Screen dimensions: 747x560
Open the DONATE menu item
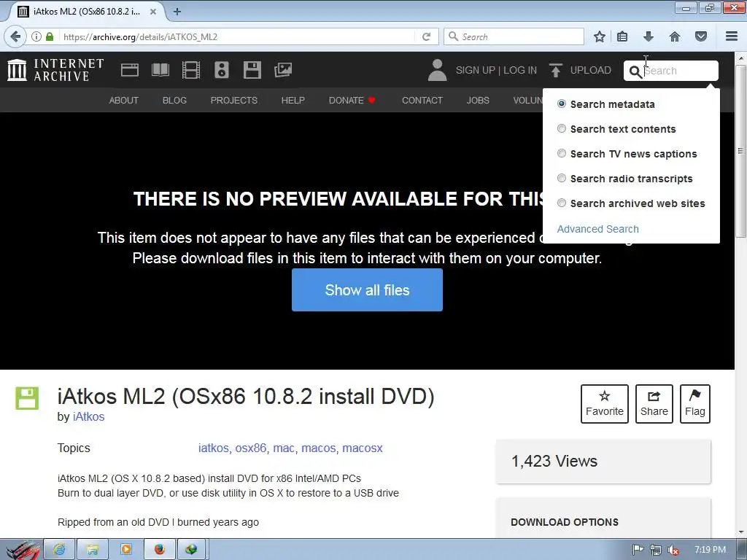(352, 100)
